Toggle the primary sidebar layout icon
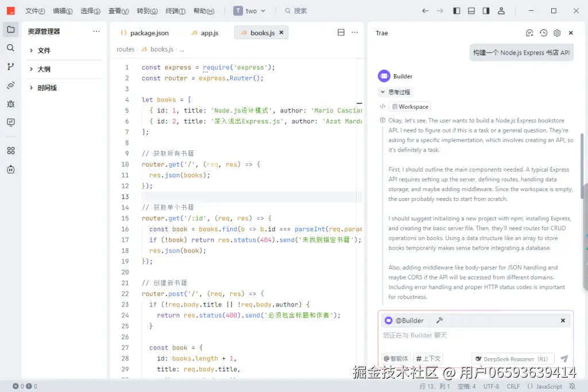Viewport: 588px width, 392px height. pos(457,11)
